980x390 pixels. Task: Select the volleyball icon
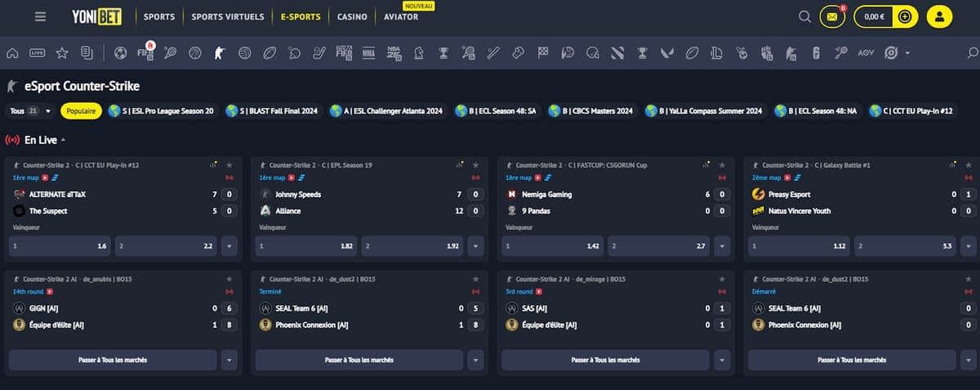tap(244, 53)
